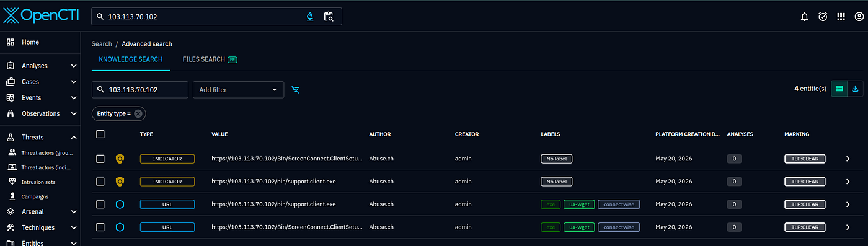Click the bulk search clipboard icon in top bar

click(x=329, y=17)
